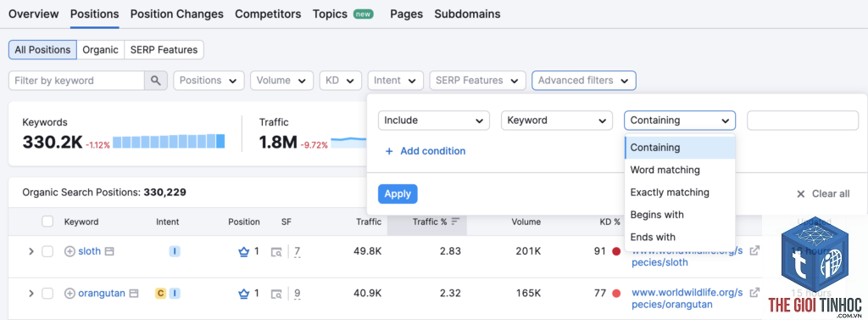The height and width of the screenshot is (320, 868).
Task: Choose Containing in the match list
Action: (x=680, y=148)
